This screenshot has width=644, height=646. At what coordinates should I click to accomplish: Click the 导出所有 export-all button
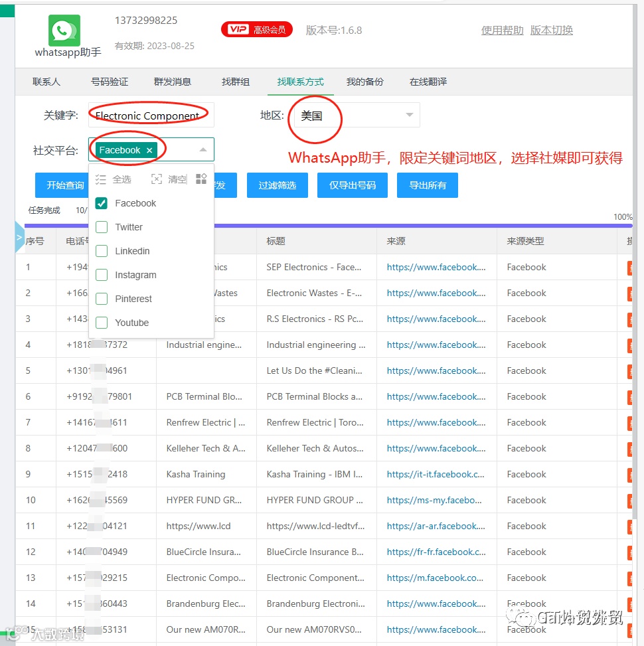428,186
